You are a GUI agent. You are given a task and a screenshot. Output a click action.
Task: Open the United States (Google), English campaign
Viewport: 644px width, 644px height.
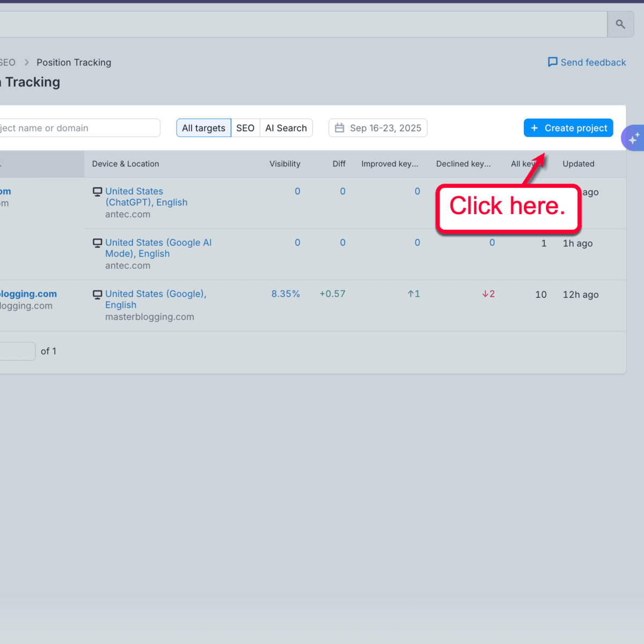point(155,299)
